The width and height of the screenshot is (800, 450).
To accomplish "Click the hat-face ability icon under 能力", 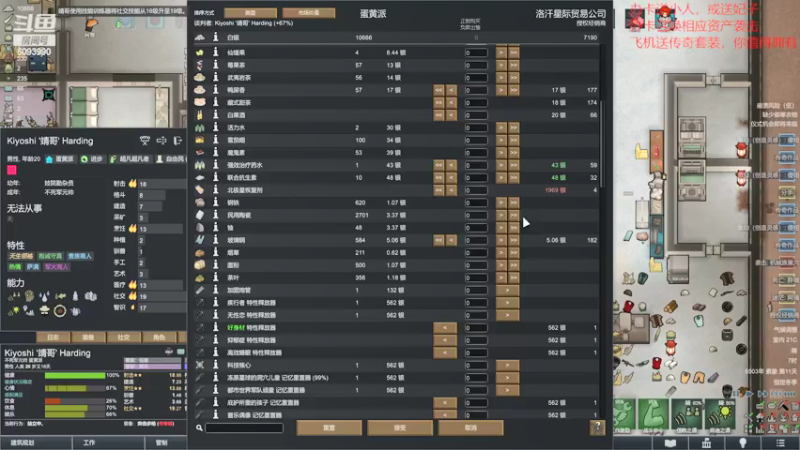I will point(44,311).
